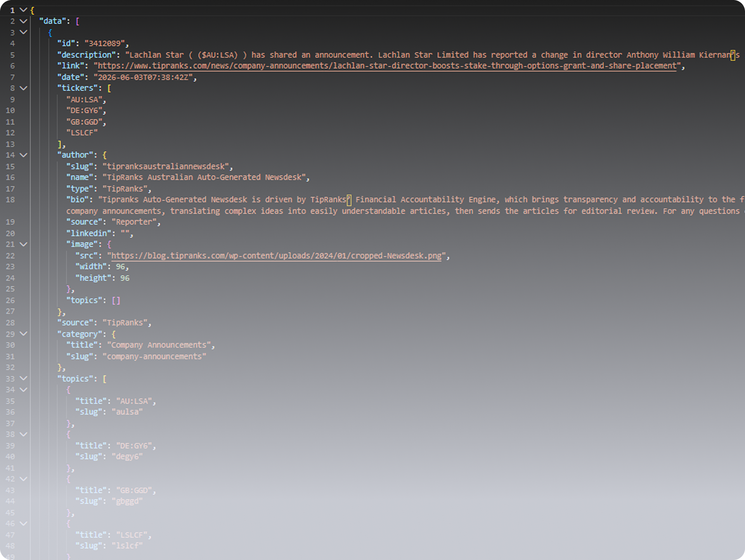Image resolution: width=745 pixels, height=560 pixels.
Task: Click the "height" value 96 on line 24
Action: click(125, 278)
